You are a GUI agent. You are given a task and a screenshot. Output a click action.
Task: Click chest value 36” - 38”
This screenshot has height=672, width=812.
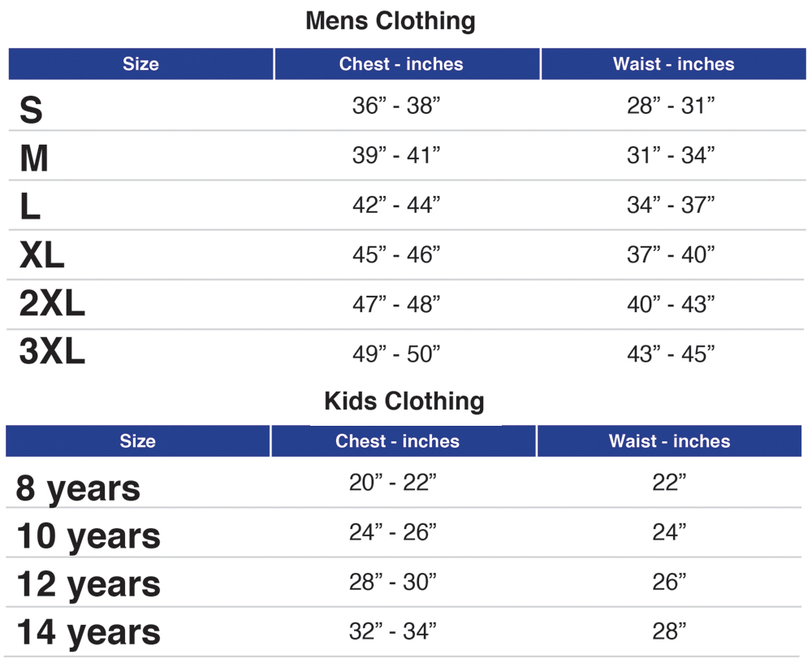(396, 106)
